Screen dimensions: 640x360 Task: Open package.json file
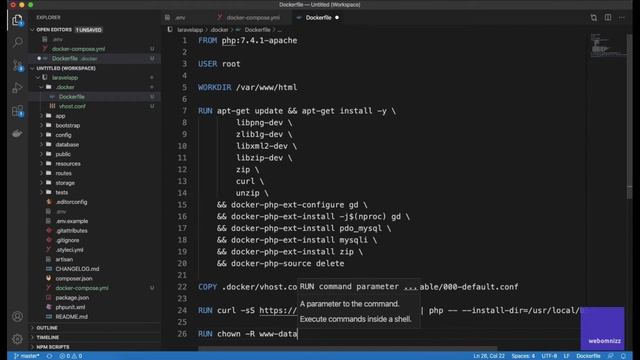72,298
